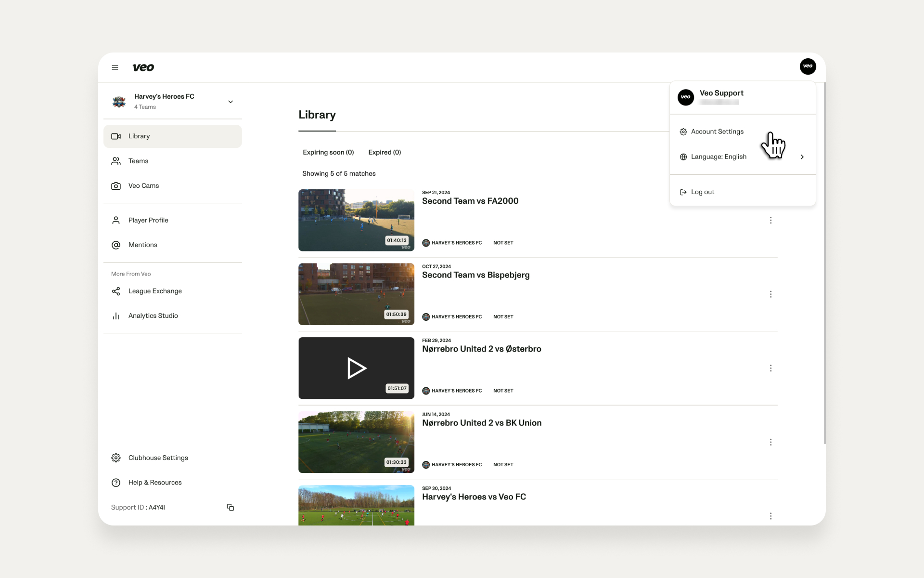924x578 pixels.
Task: Play Nørrebro United 2 vs Østerbro video
Action: click(356, 368)
